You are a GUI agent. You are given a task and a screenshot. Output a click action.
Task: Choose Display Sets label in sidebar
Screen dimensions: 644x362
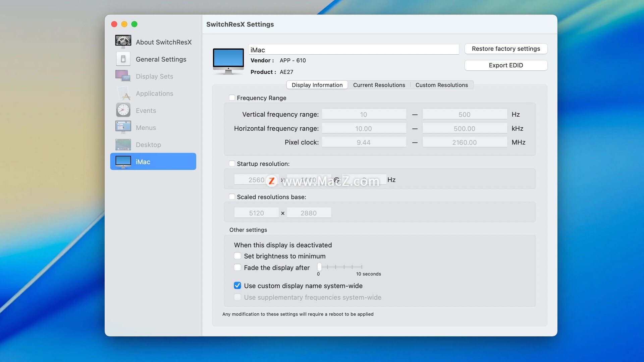click(x=154, y=76)
